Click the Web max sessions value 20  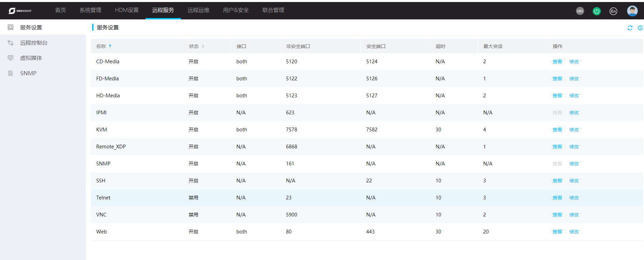click(486, 232)
